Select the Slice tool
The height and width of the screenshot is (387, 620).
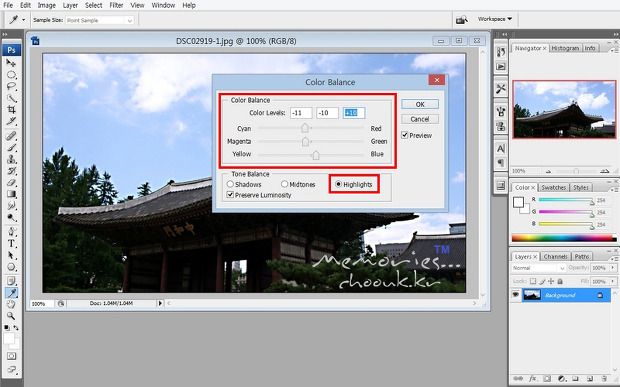[x=11, y=121]
